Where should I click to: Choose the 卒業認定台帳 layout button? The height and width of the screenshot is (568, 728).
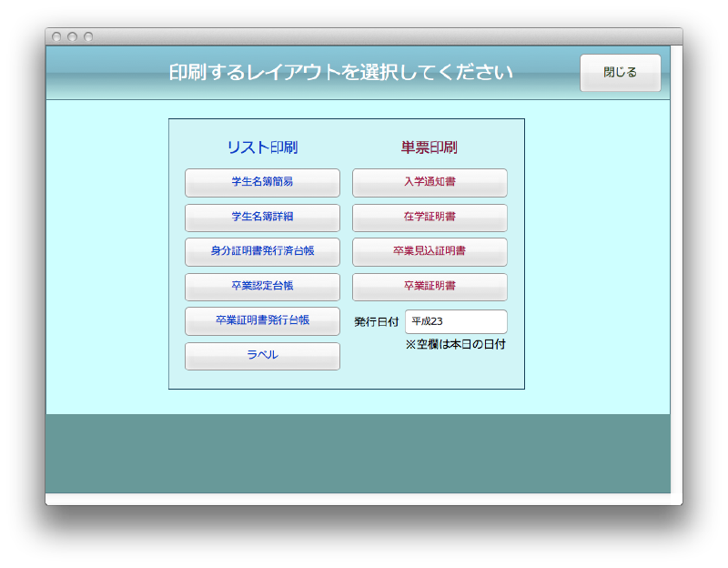pyautogui.click(x=262, y=286)
